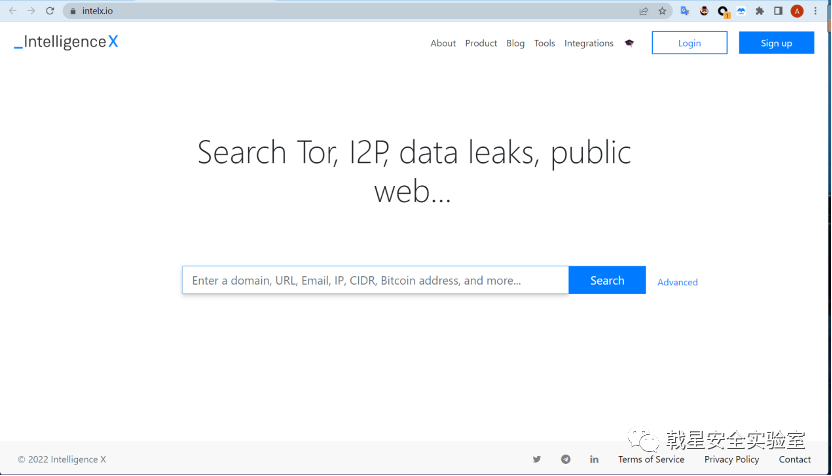The image size is (832, 476).
Task: Focus the domain, URL, Email search field
Action: click(x=376, y=280)
